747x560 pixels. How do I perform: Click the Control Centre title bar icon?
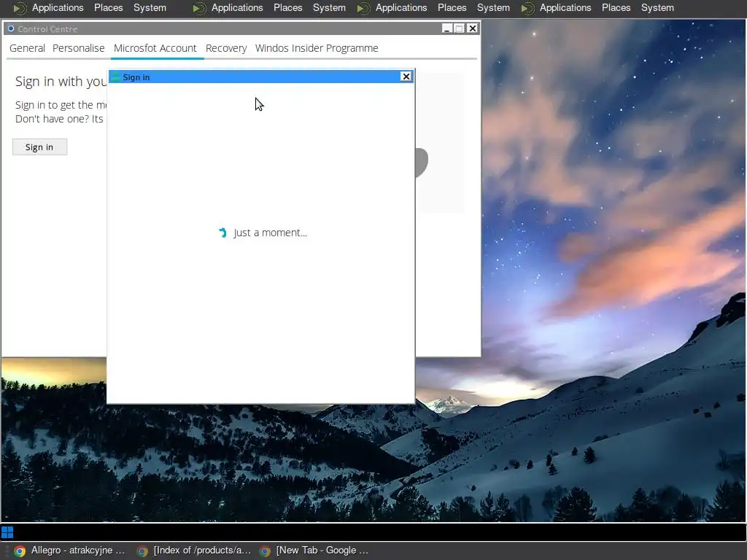point(10,28)
